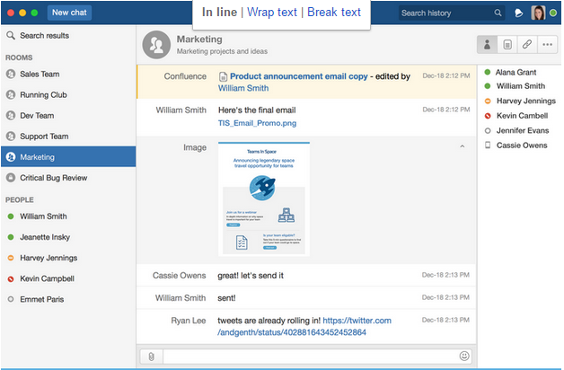
Task: Open the Support Team room
Action: pyautogui.click(x=68, y=136)
